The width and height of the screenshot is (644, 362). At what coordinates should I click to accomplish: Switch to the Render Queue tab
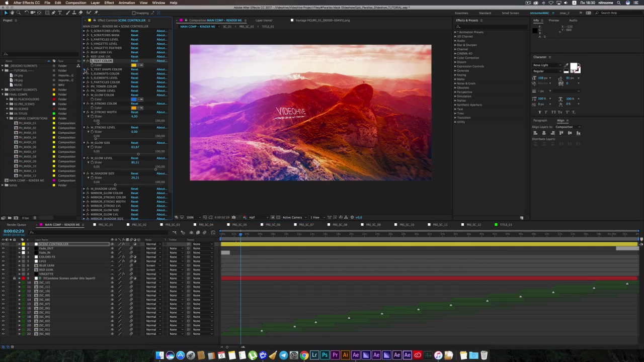(x=16, y=225)
